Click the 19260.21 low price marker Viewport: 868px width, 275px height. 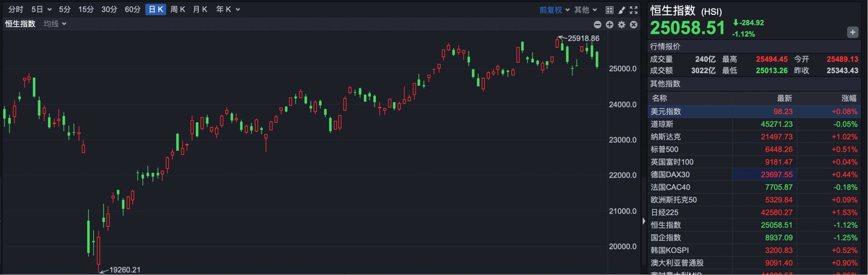point(125,270)
